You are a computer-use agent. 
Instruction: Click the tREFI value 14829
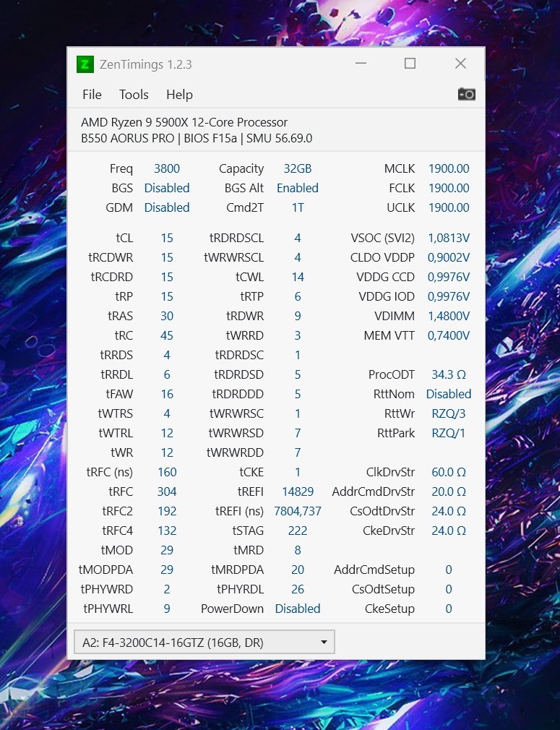(298, 491)
